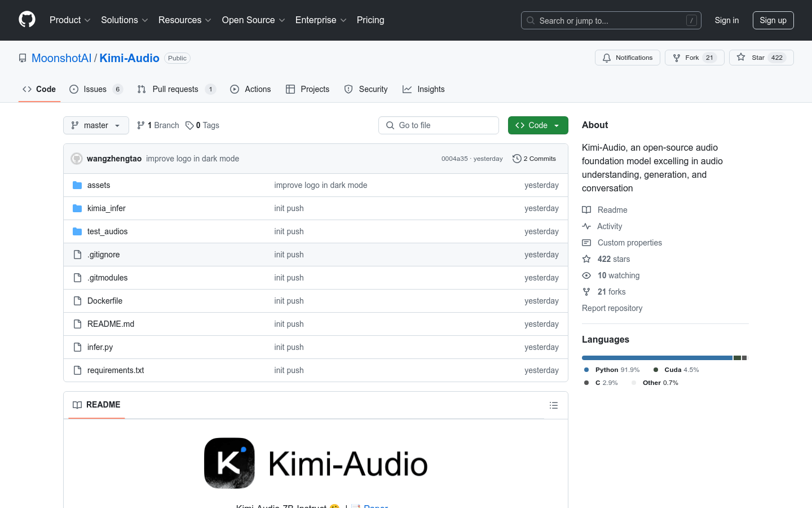Open the kimia_infer folder name
The image size is (812, 508).
(x=107, y=208)
